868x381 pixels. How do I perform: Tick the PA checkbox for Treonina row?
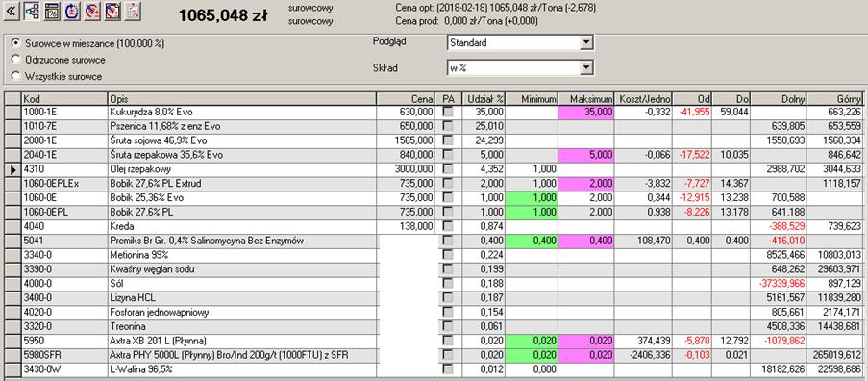447,326
